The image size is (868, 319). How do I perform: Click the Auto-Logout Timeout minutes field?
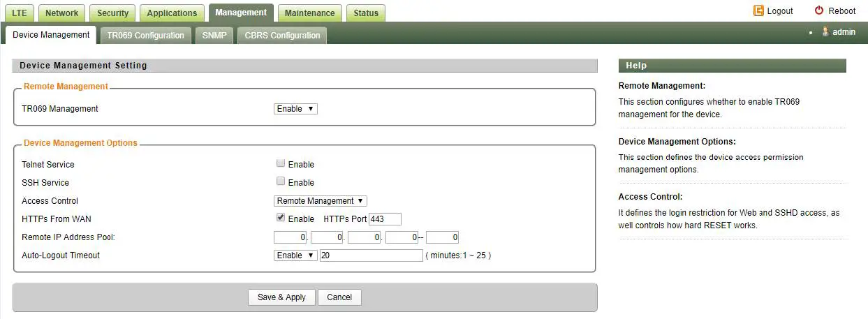coord(371,255)
